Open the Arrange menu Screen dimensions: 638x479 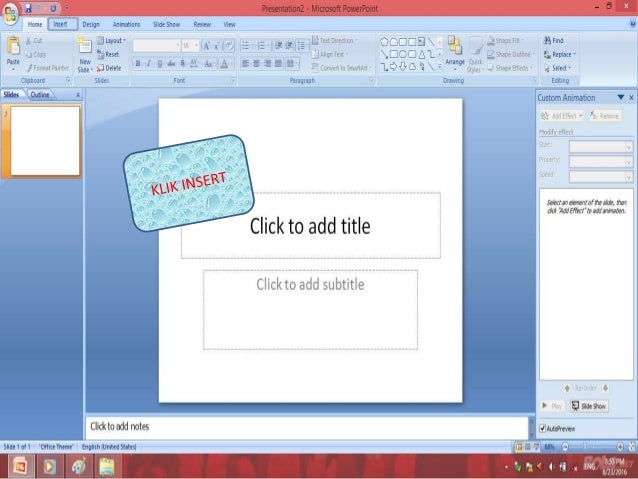[455, 52]
